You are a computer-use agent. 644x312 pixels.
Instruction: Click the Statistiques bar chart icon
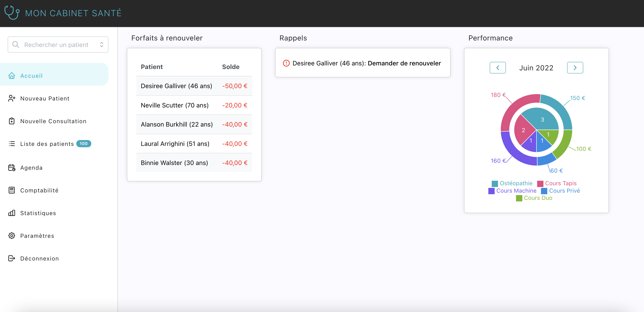12,213
